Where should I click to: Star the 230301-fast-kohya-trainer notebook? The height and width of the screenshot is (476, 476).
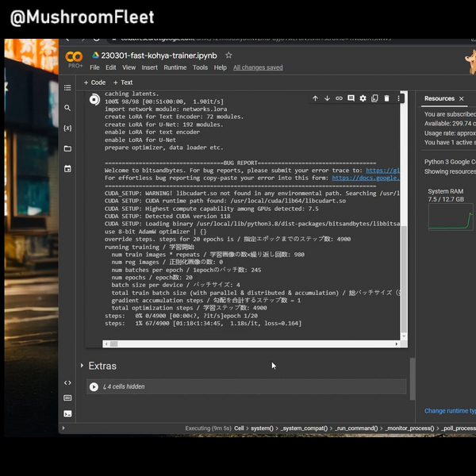(228, 56)
